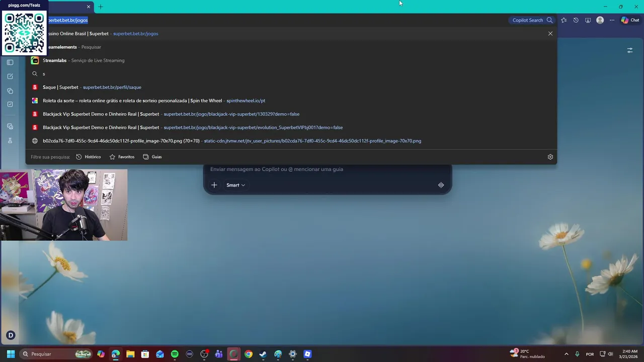Close the current browser tab

pos(89,7)
